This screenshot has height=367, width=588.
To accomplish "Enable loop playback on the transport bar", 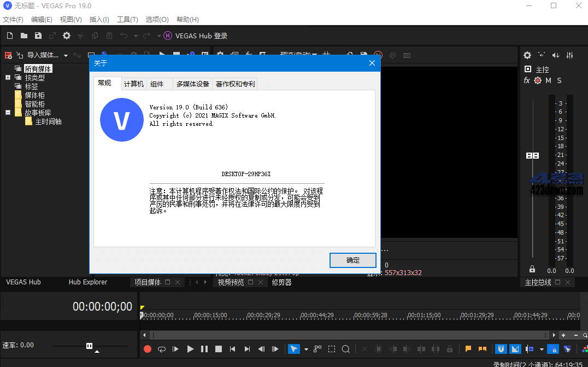I will point(161,349).
